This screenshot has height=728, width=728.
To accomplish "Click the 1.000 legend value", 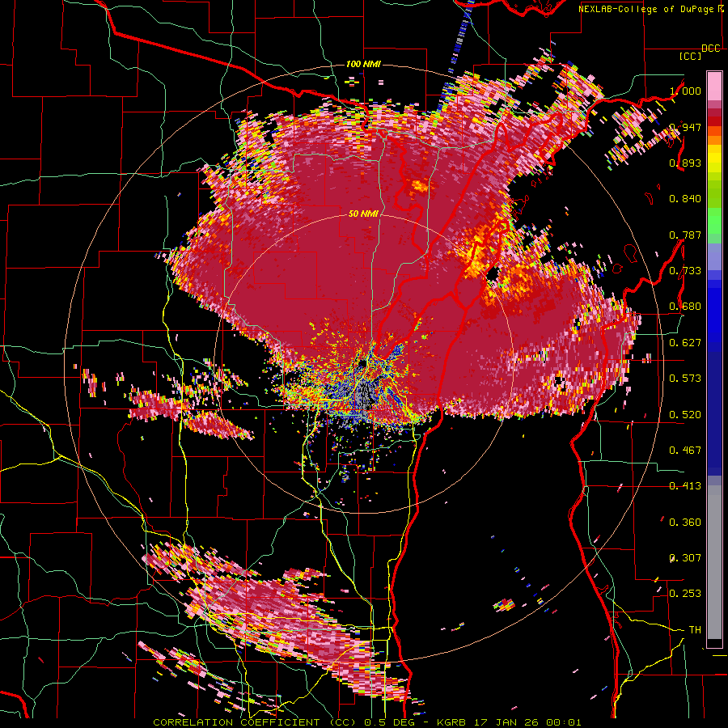I will click(x=685, y=91).
